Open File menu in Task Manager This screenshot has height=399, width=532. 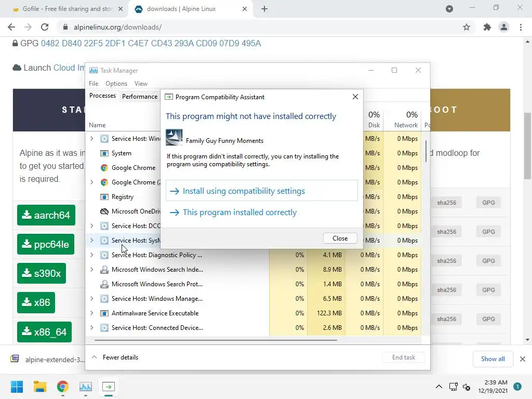click(94, 84)
